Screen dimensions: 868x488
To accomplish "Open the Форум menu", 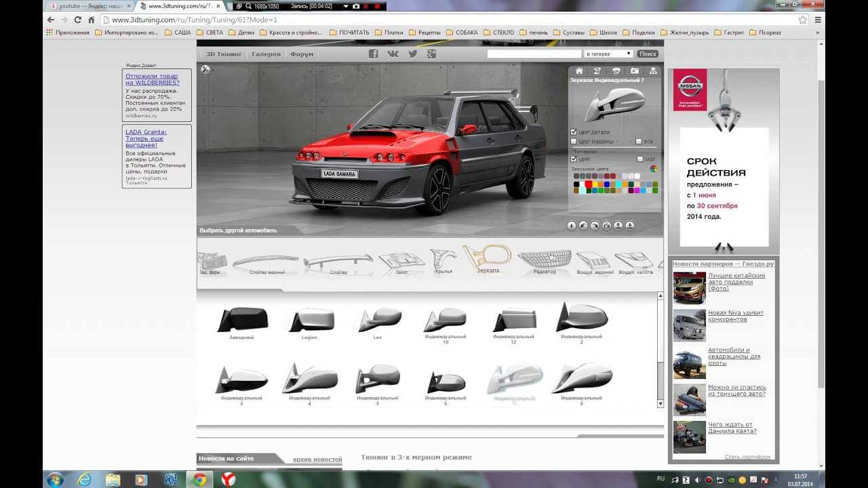I will coord(302,54).
